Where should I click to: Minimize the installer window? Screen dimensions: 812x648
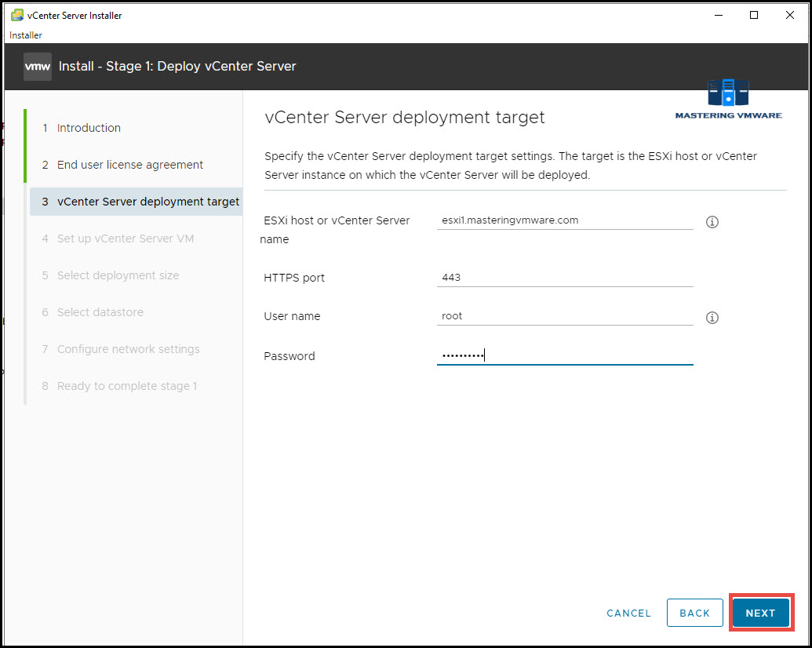(719, 15)
